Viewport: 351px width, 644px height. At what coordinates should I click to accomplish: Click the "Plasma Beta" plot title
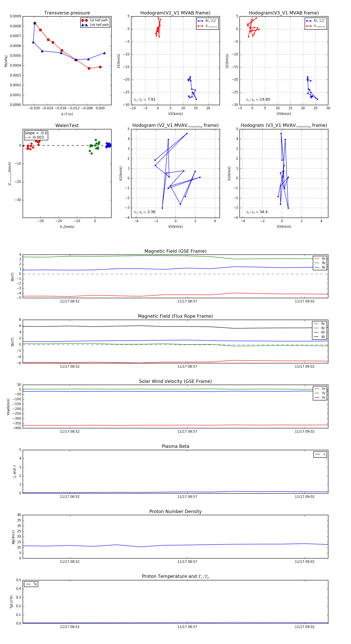[x=175, y=446]
